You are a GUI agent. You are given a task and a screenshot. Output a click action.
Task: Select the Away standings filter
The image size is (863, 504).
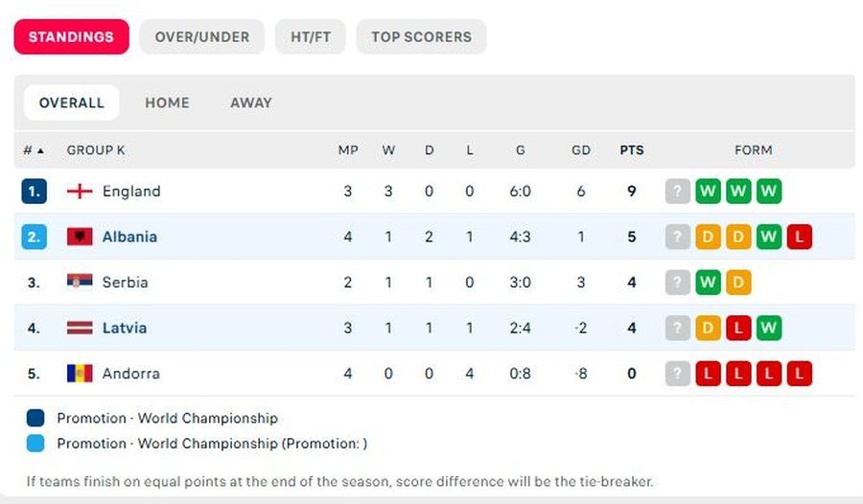click(x=251, y=103)
